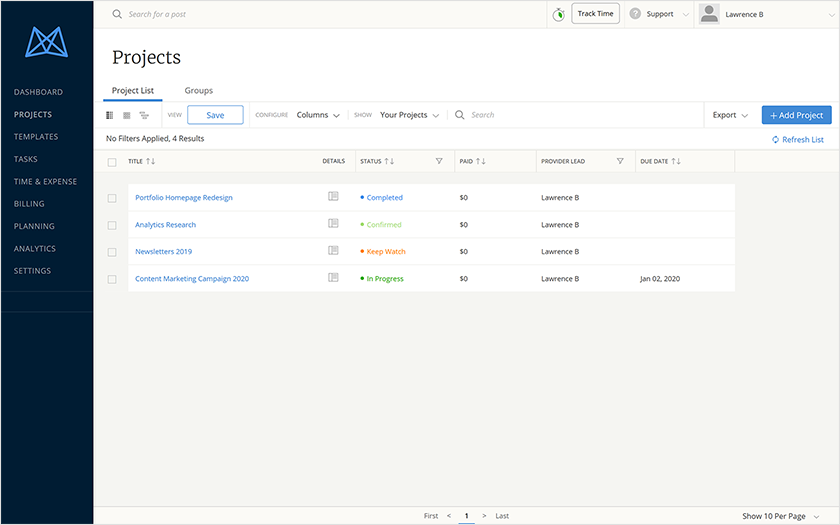Open Analytics in sidebar
The width and height of the screenshot is (840, 525).
[x=35, y=249]
